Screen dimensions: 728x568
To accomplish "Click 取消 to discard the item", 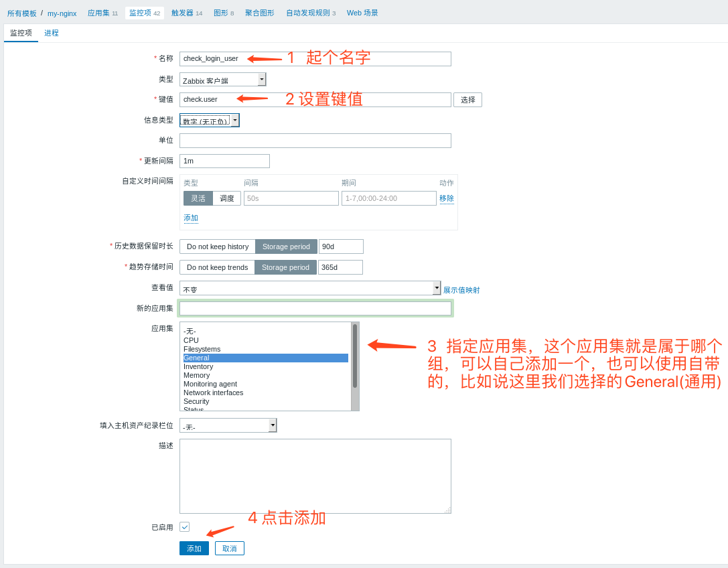I will pos(230,548).
